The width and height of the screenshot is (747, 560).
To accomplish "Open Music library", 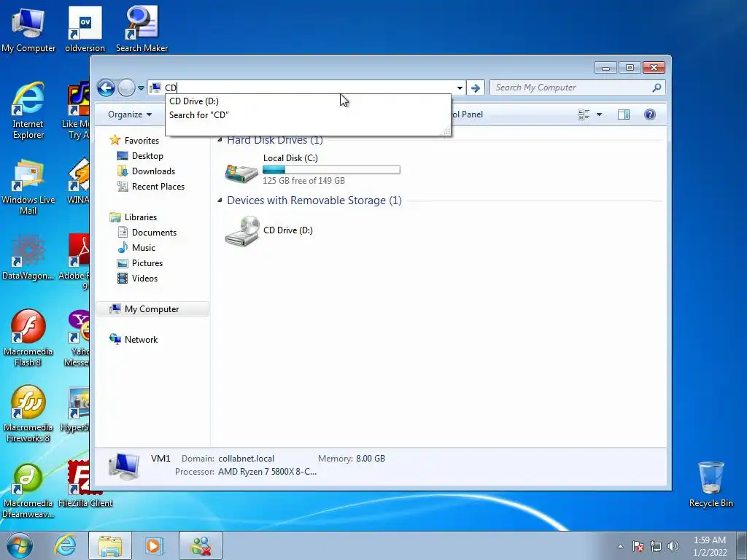I will point(144,248).
